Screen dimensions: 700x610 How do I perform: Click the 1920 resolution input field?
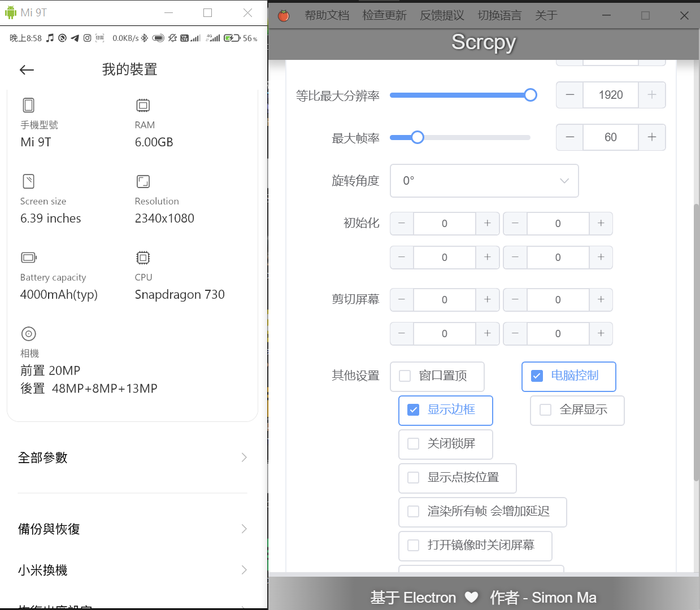click(611, 95)
